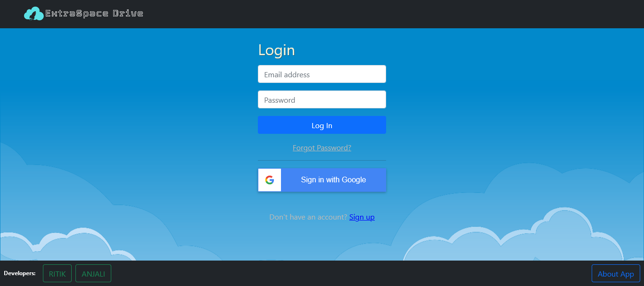This screenshot has height=286, width=644.
Task: Focus the Password input field
Action: (322, 99)
